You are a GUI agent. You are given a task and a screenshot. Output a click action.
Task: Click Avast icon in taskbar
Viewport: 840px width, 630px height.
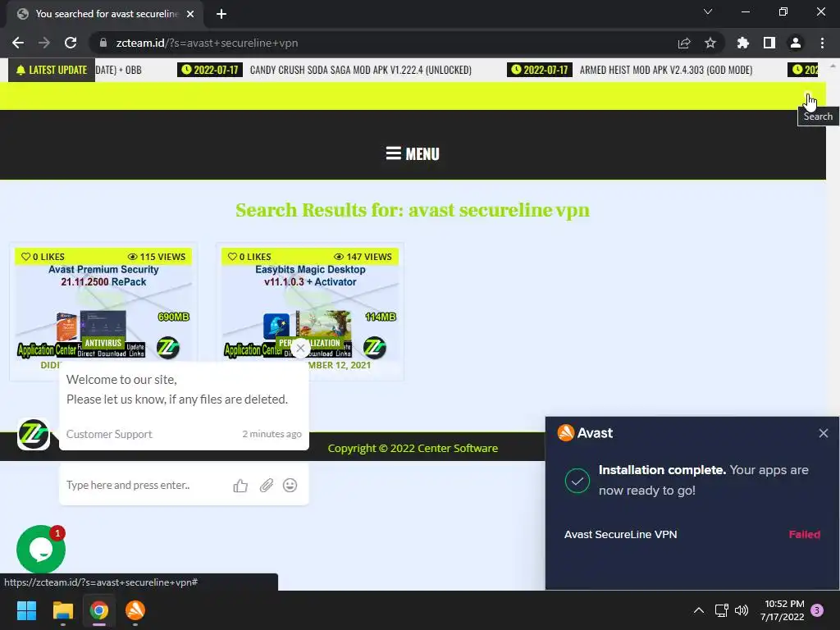click(135, 610)
